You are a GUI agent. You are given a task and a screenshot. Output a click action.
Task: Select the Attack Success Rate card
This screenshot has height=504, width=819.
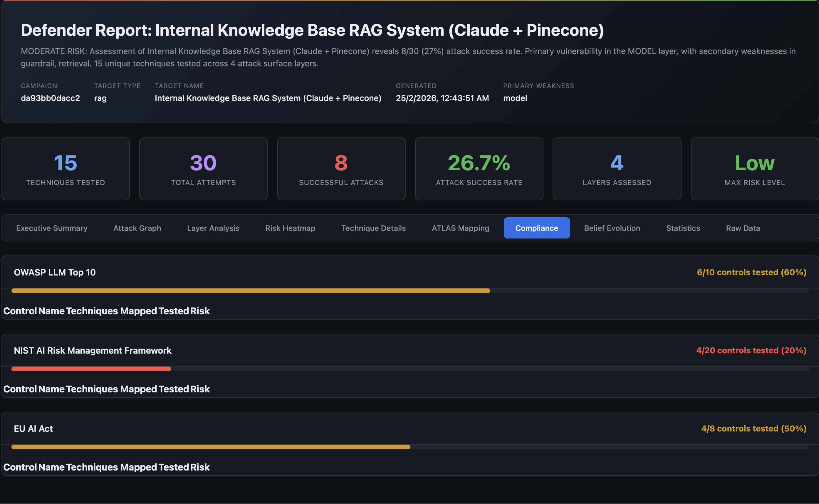coord(479,169)
